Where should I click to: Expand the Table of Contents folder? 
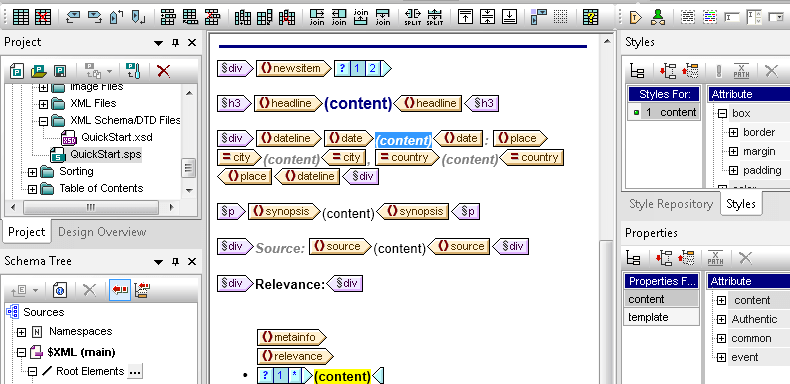pos(32,189)
